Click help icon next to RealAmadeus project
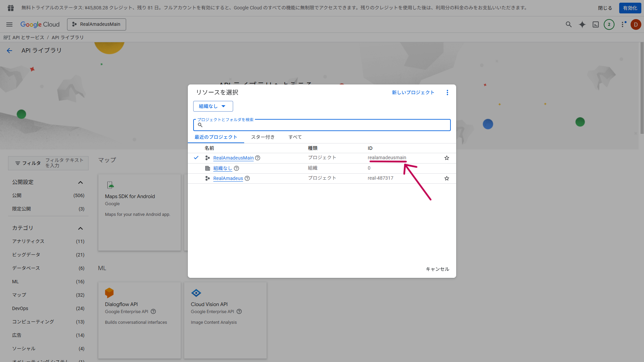The width and height of the screenshot is (644, 362). tap(247, 178)
